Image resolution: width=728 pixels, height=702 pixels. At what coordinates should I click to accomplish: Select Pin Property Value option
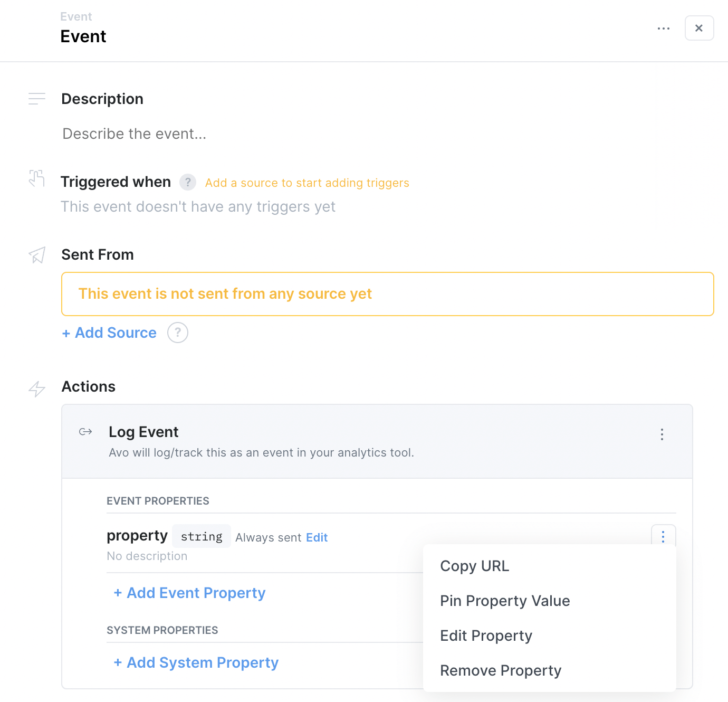(x=505, y=601)
